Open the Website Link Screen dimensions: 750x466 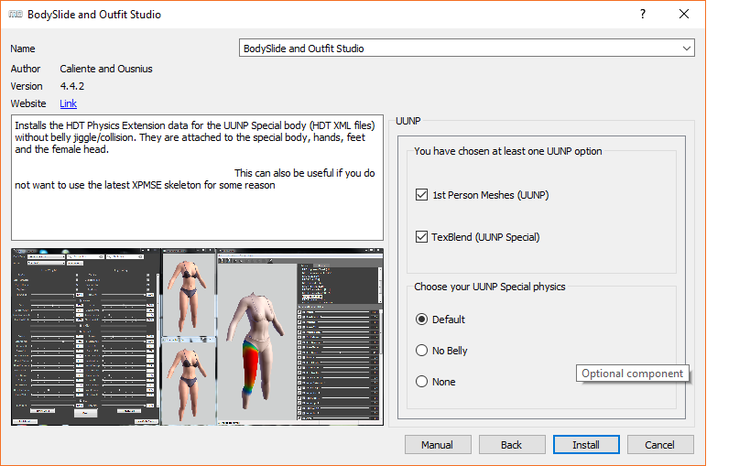[68, 103]
